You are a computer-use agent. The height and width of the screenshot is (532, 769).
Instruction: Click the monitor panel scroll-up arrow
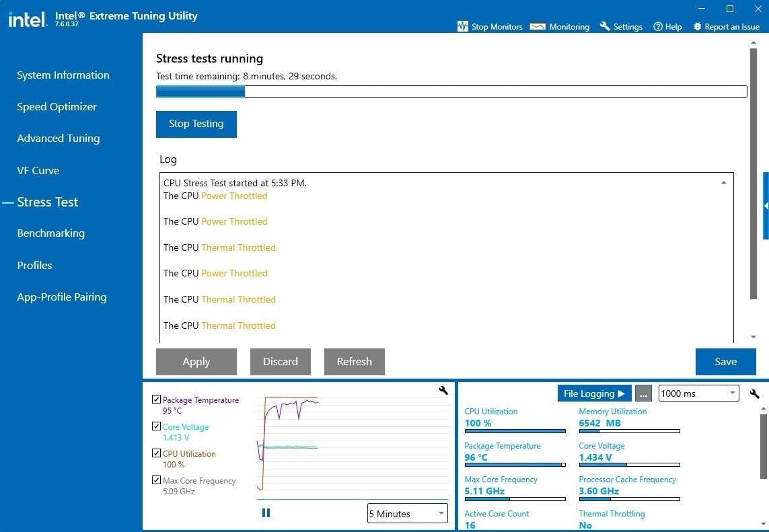click(763, 409)
